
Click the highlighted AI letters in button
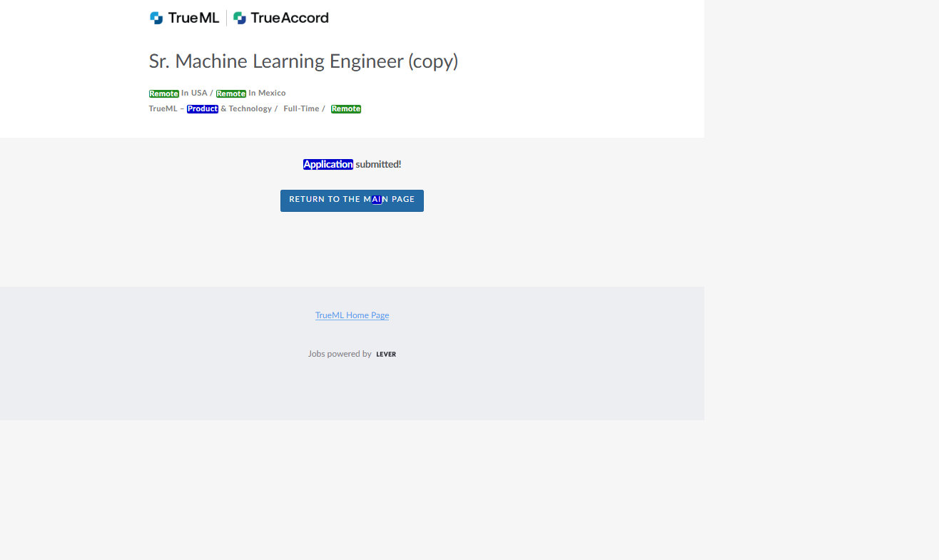click(376, 200)
